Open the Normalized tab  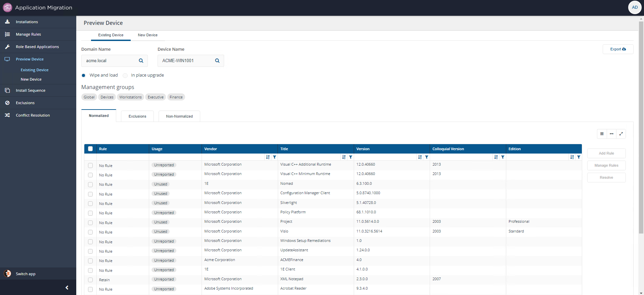coord(99,116)
